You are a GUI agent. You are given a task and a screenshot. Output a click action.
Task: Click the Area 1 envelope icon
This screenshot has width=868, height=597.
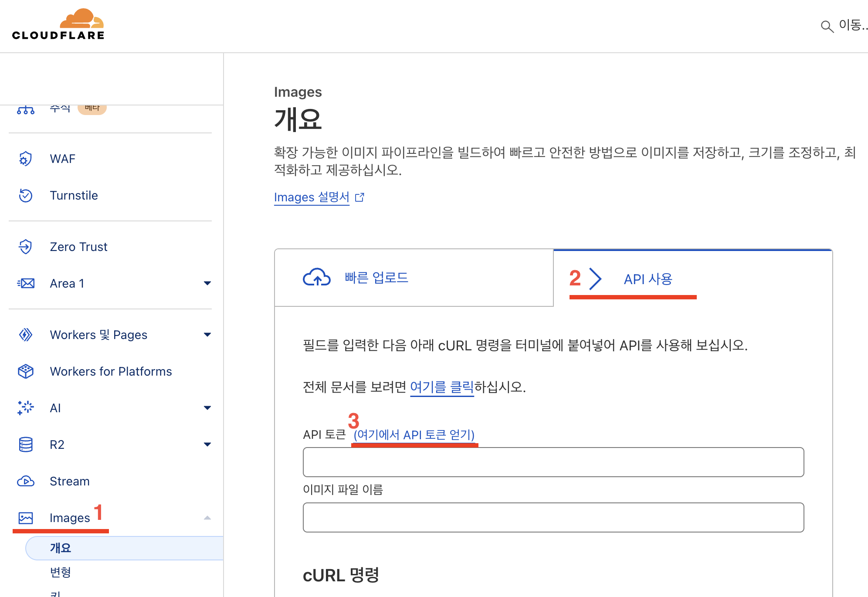(26, 283)
